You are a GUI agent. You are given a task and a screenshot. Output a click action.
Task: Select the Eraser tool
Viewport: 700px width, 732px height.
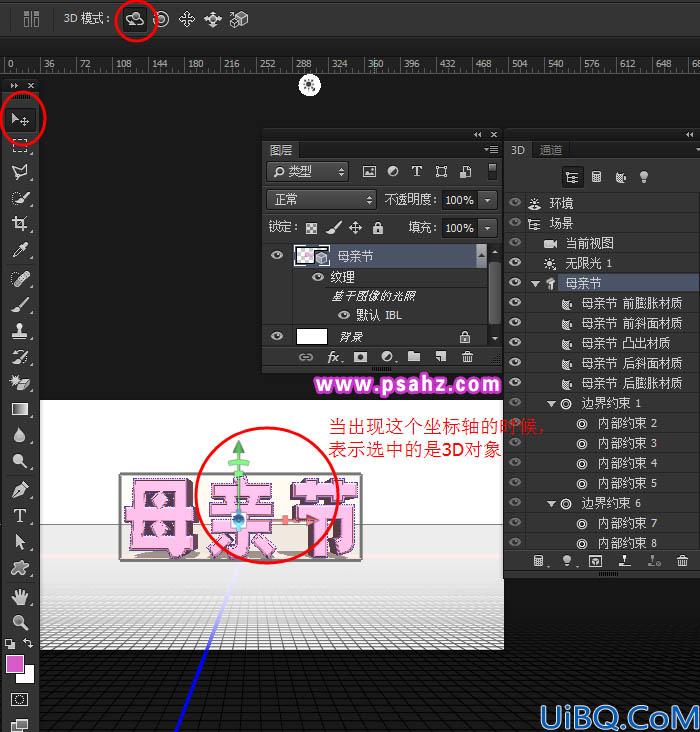point(20,382)
